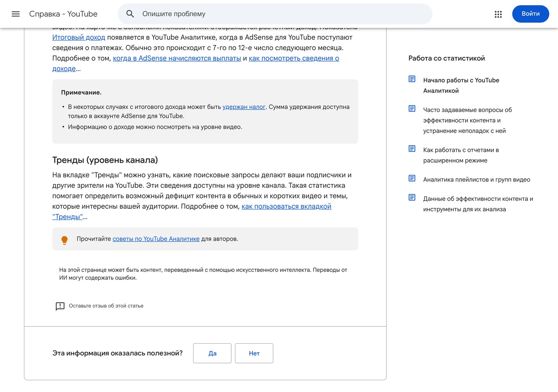The width and height of the screenshot is (558, 392).
Task: Click the "Примечание." note title
Action: tap(81, 92)
